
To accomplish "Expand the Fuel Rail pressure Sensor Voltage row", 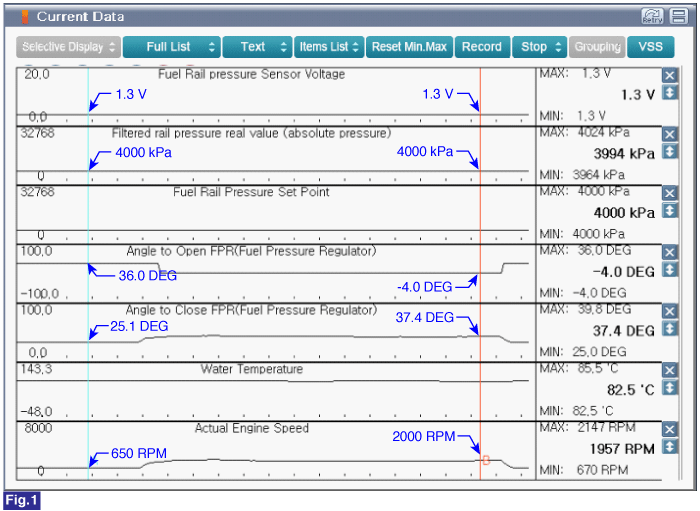I will tap(669, 92).
